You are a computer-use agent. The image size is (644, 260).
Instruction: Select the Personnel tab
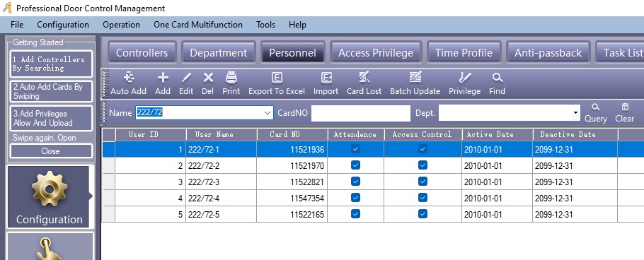(x=292, y=52)
